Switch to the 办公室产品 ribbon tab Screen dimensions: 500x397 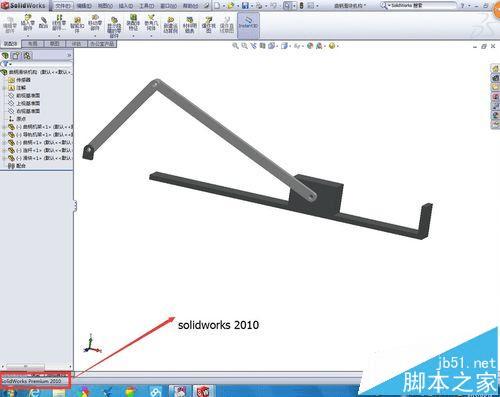tap(102, 44)
